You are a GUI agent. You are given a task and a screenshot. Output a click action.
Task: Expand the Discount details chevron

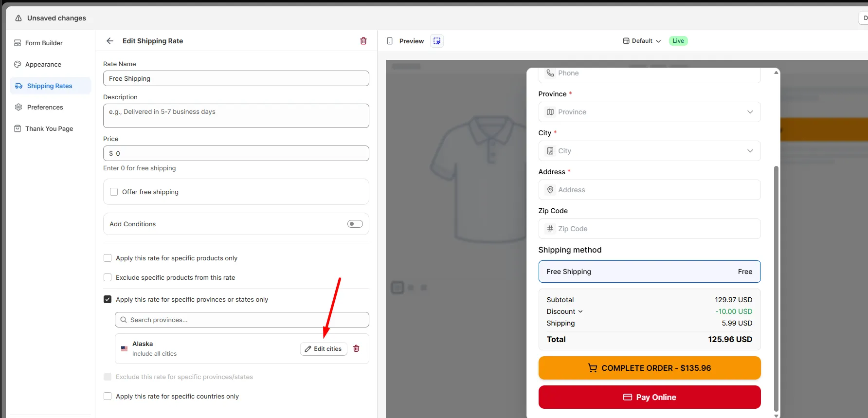click(580, 311)
